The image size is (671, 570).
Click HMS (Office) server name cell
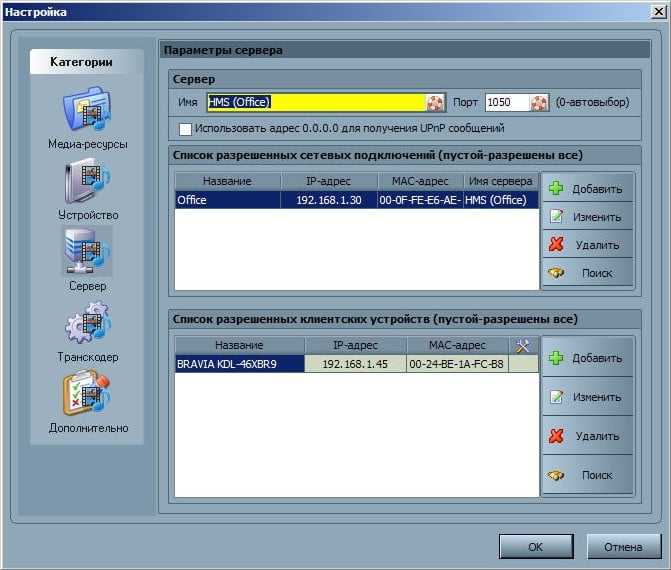[x=501, y=200]
